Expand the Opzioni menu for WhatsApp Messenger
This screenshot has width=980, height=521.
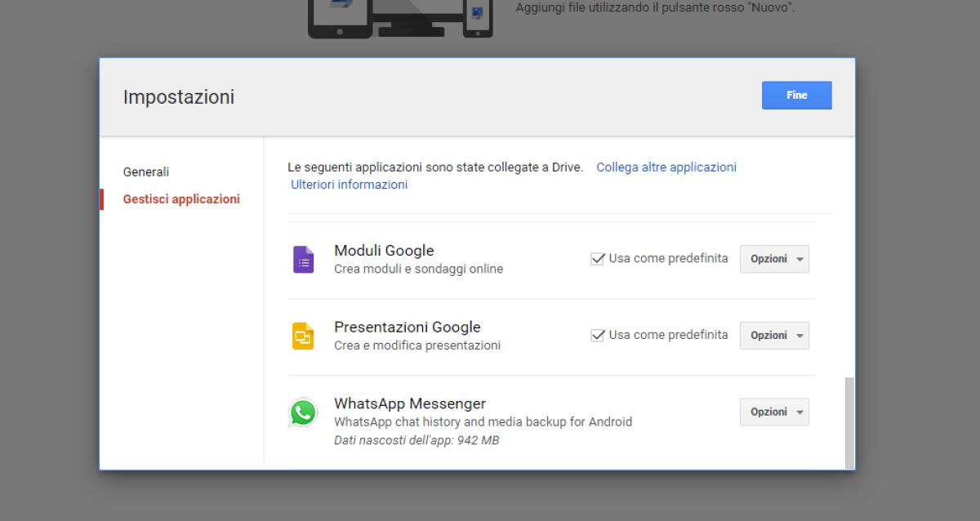click(774, 412)
